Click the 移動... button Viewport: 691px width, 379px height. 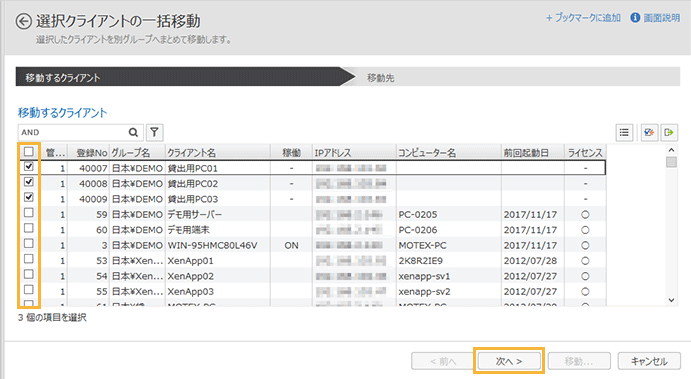point(579,361)
